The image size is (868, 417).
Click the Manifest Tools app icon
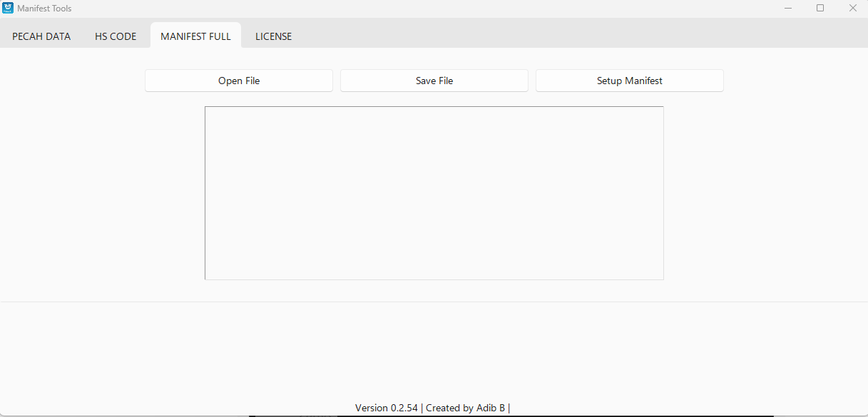(9, 9)
